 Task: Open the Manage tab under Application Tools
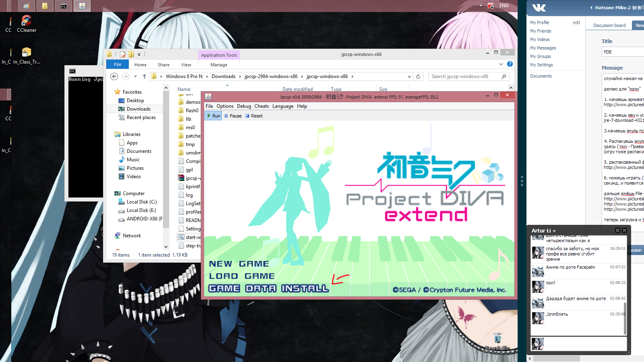click(219, 65)
